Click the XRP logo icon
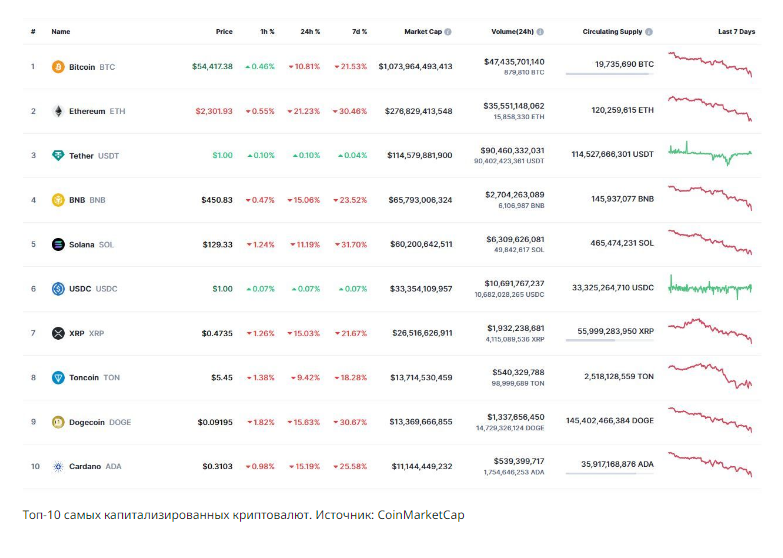This screenshot has height=558, width=783. (58, 333)
